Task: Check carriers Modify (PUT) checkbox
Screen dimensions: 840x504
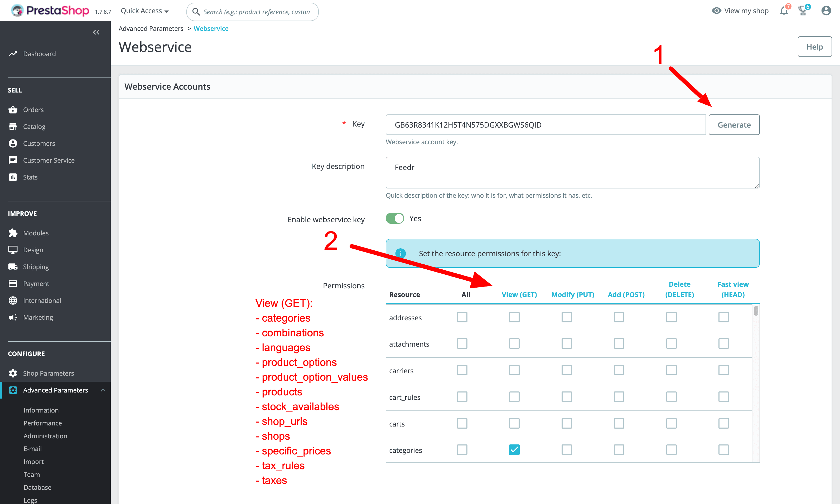Action: point(566,370)
